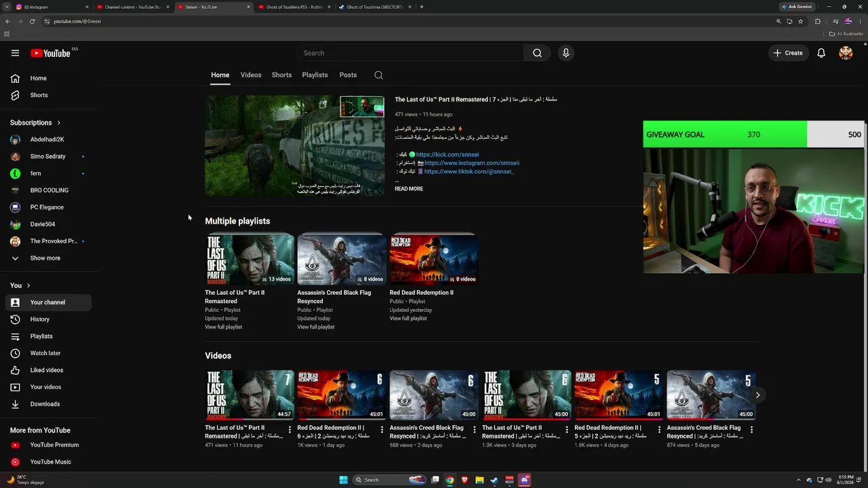
Task: Reload the page in the browser
Action: tap(32, 21)
